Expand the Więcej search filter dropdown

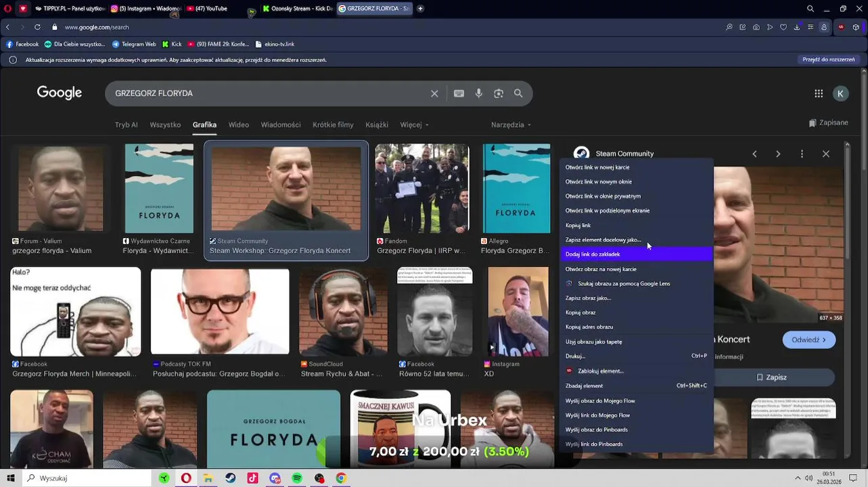(414, 125)
